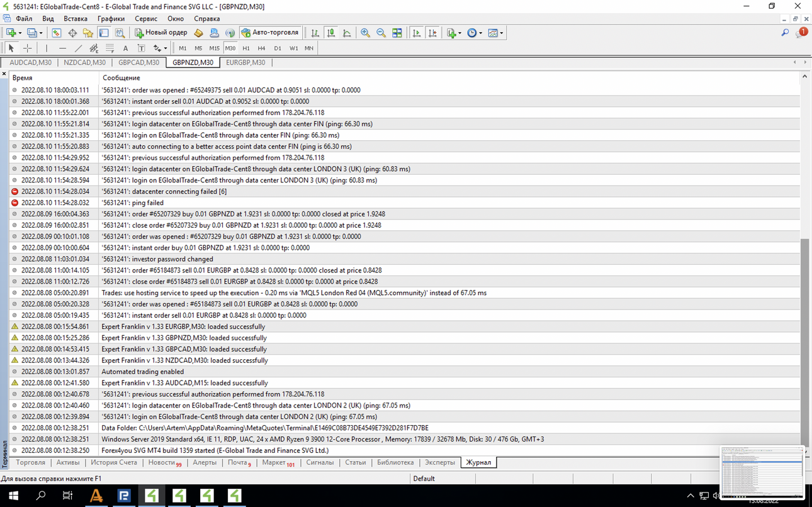This screenshot has width=812, height=507.
Task: Enable Chart Shift icon
Action: coord(432,33)
